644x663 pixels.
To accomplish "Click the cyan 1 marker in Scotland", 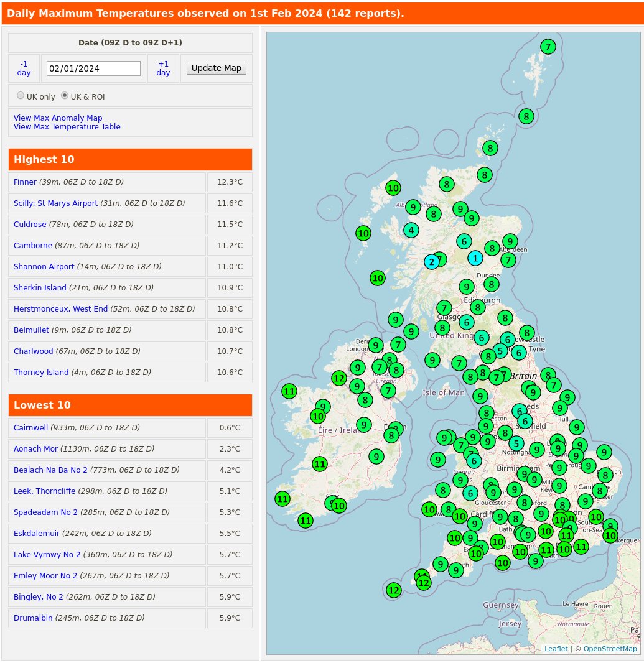I will click(x=475, y=258).
